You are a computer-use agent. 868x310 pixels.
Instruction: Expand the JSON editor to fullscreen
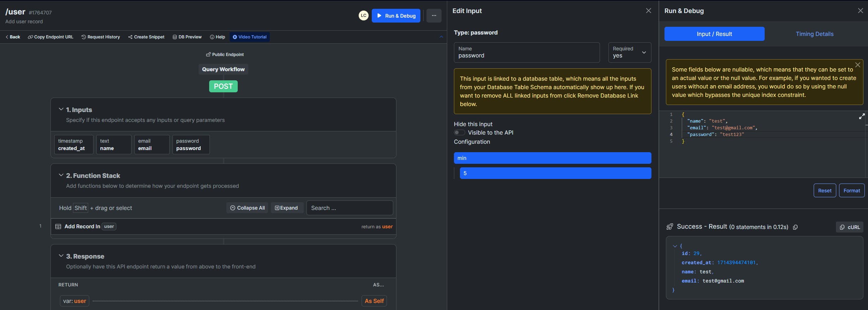pos(862,116)
